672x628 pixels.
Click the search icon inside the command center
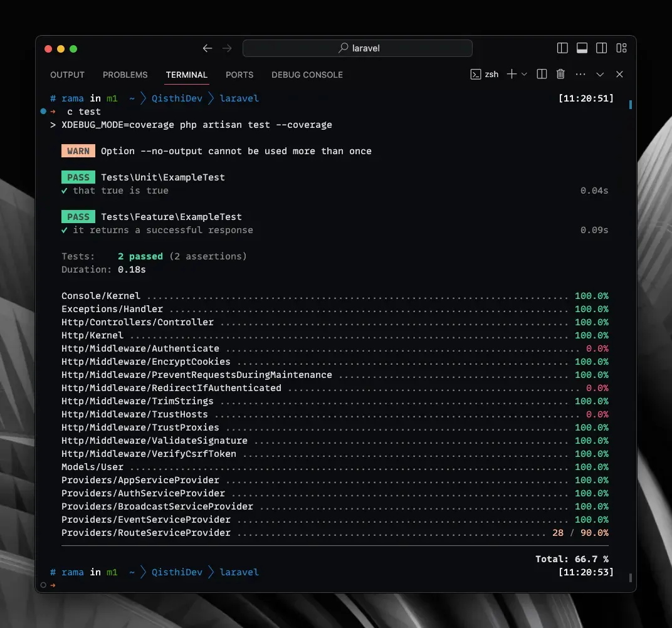point(342,48)
